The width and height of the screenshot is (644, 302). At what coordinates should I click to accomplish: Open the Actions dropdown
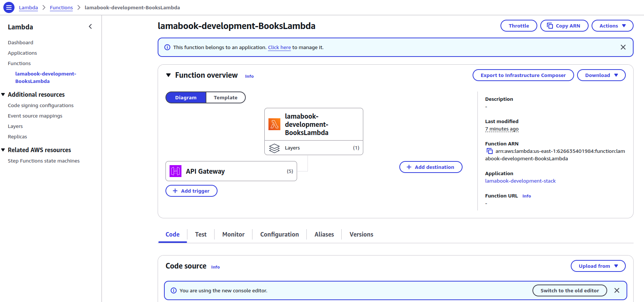pos(612,26)
